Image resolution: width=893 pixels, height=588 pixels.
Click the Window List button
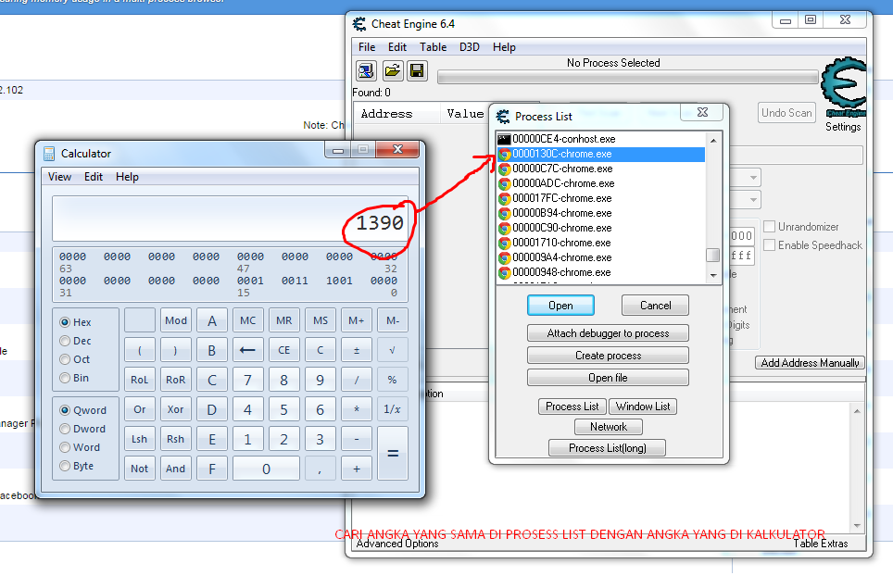tap(643, 407)
